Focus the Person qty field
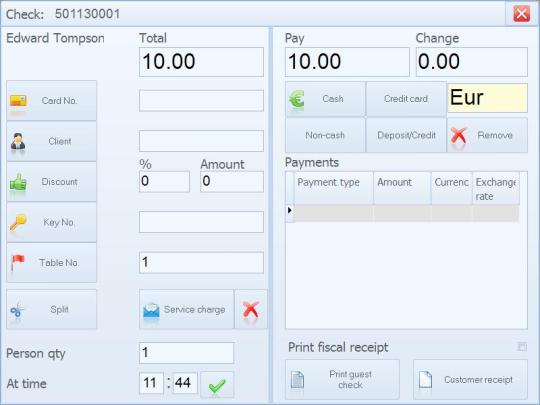The width and height of the screenshot is (540, 405). pyautogui.click(x=186, y=353)
